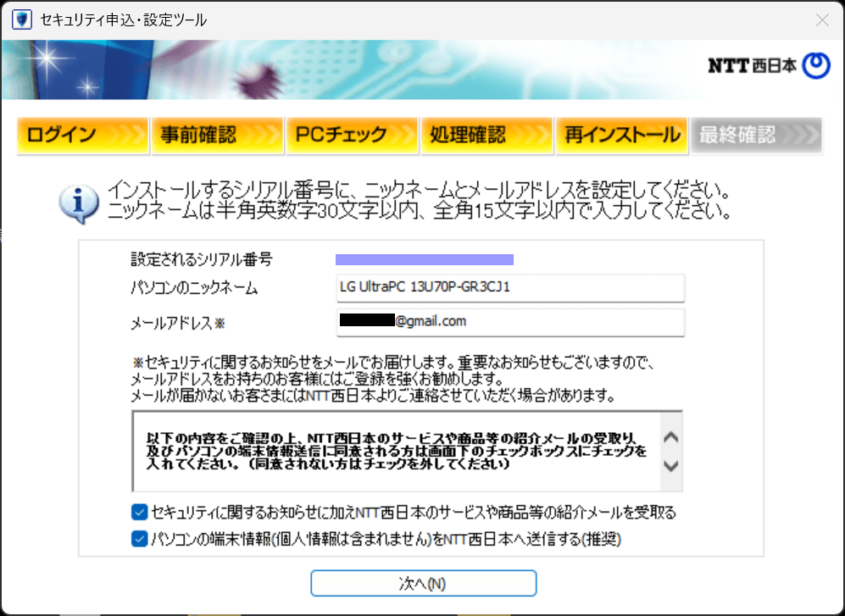Click the masked serial number field
845x616 pixels.
click(424, 258)
